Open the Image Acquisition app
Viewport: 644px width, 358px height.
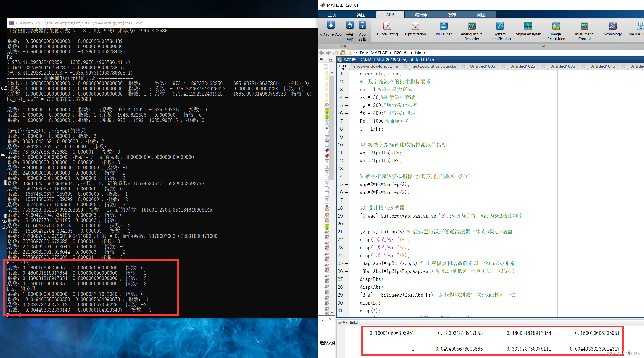point(556,30)
